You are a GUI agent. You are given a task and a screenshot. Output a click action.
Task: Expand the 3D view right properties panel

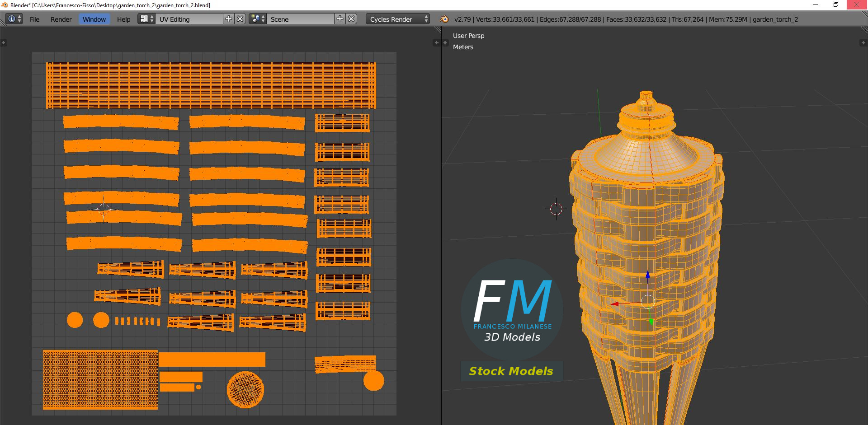pos(863,43)
